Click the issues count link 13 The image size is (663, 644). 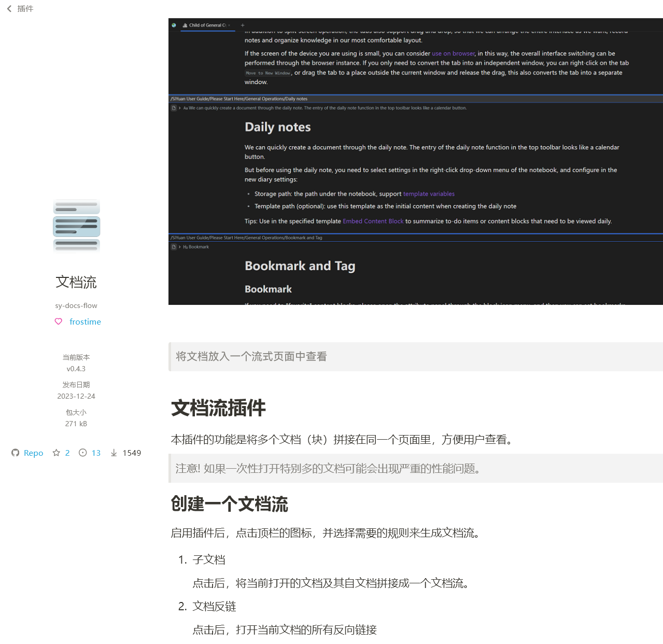click(96, 453)
